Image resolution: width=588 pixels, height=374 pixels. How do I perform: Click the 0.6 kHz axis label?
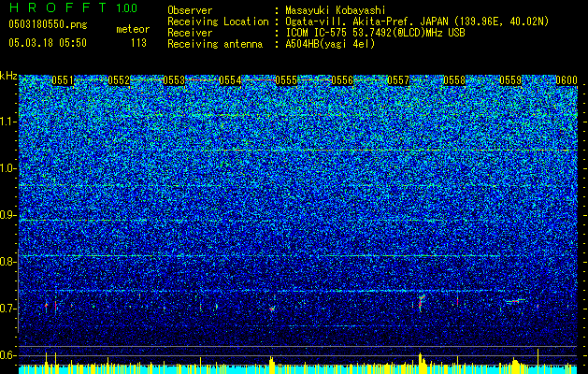tap(7, 355)
